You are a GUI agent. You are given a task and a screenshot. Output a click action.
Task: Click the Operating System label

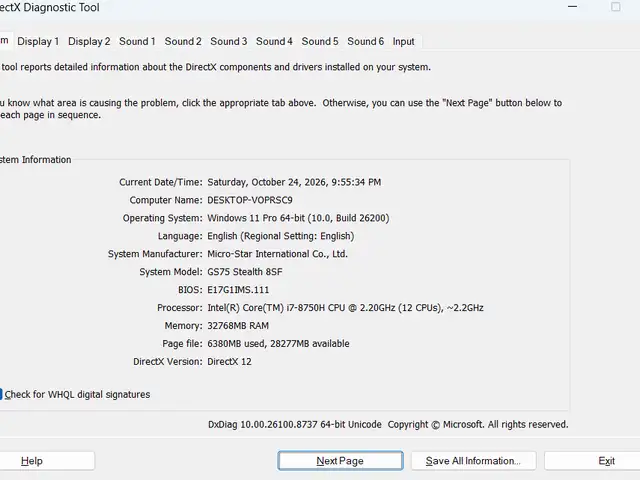click(x=163, y=218)
